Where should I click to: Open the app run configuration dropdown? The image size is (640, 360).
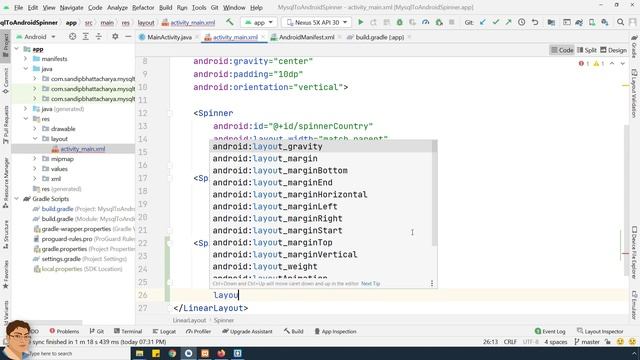(259, 22)
